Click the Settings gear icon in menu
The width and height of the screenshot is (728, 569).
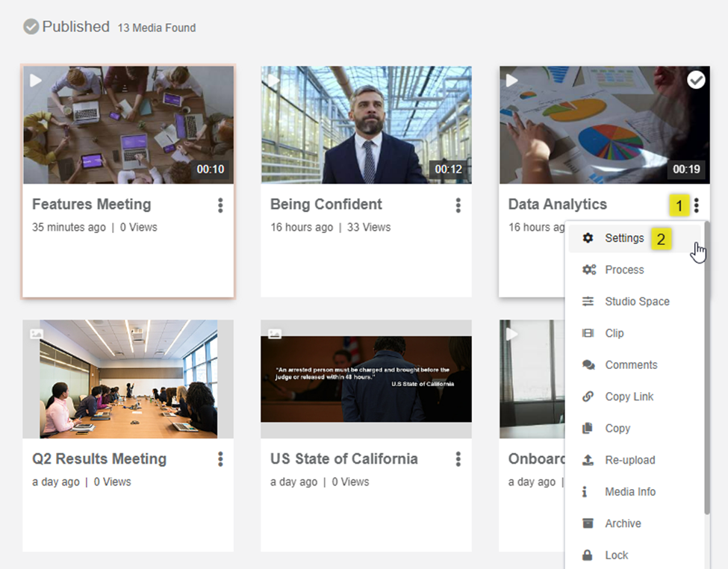tap(588, 238)
